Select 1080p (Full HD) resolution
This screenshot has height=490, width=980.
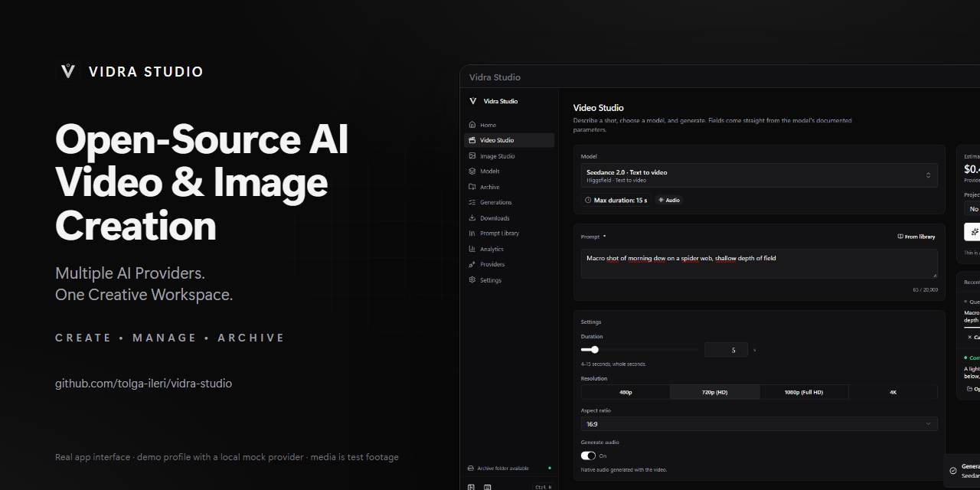pyautogui.click(x=804, y=392)
